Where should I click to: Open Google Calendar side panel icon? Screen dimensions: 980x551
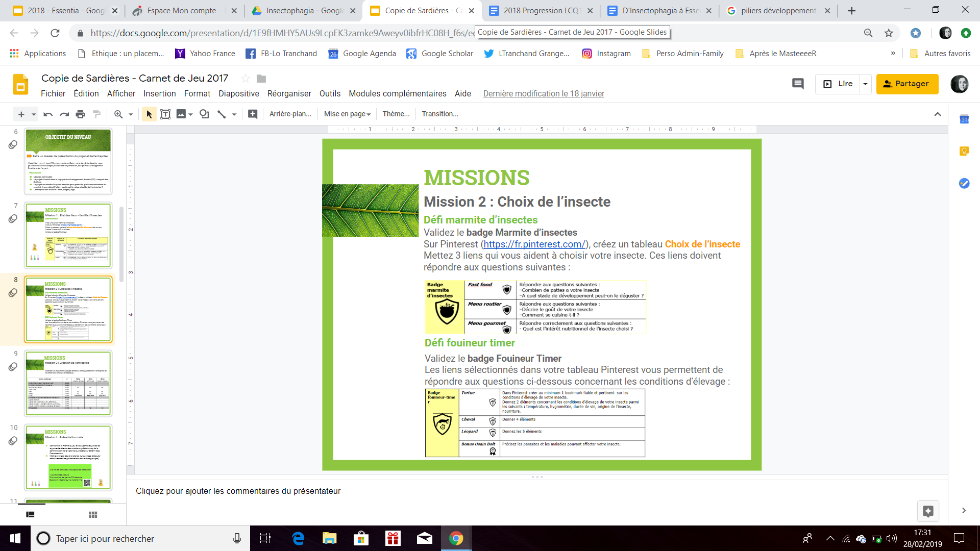(x=964, y=120)
